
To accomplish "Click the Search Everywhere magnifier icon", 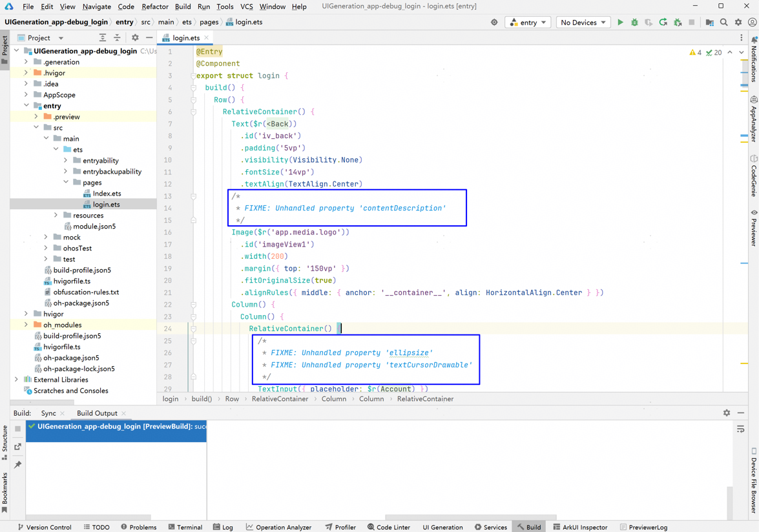I will pos(724,23).
